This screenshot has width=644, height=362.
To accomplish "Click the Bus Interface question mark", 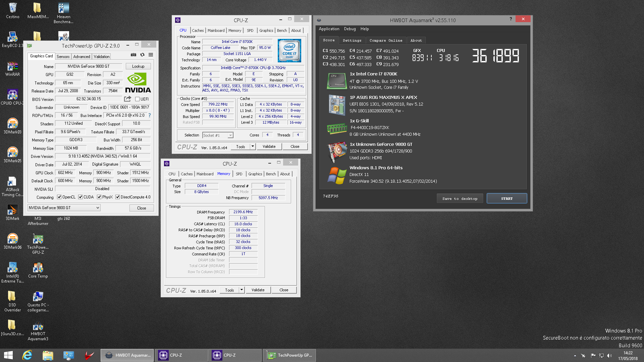I will click(150, 115).
